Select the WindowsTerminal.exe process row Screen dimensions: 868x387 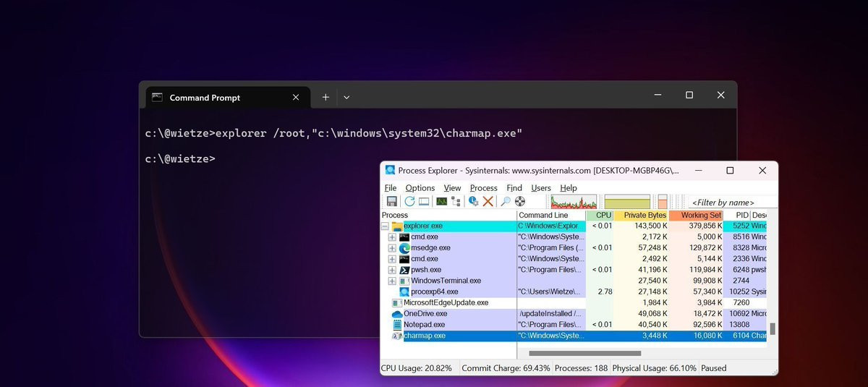(574, 281)
